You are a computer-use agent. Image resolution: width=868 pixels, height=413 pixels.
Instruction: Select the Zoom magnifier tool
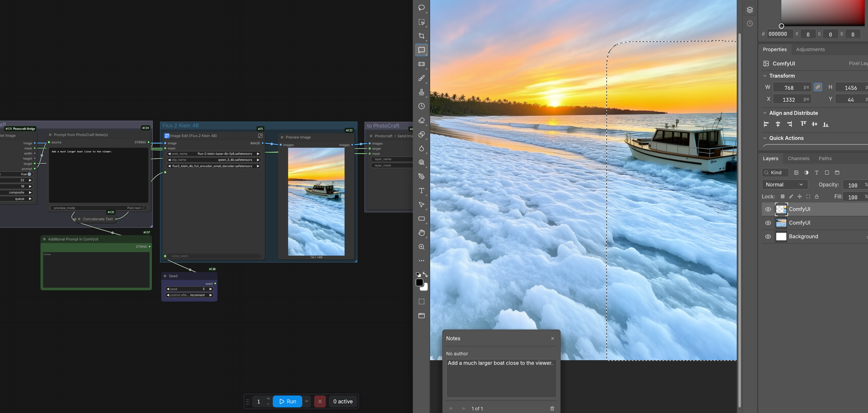[x=421, y=247]
